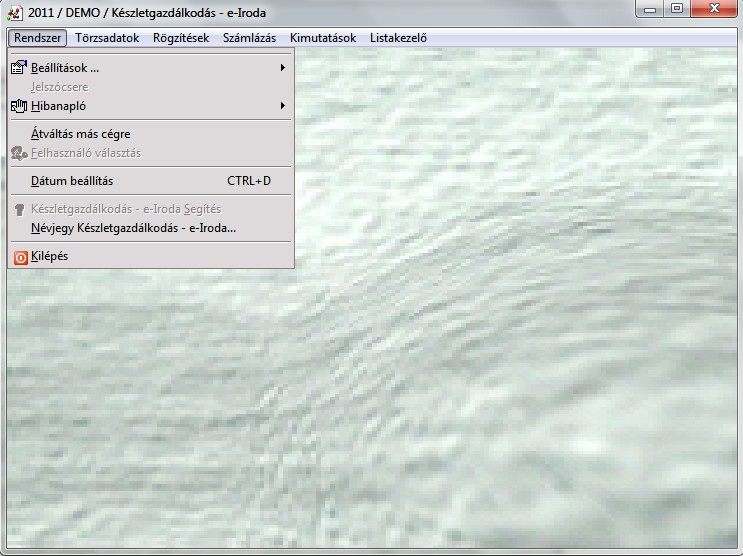Viewport: 743px width, 556px height.
Task: Click the red Kilépés exit icon
Action: tap(20, 257)
